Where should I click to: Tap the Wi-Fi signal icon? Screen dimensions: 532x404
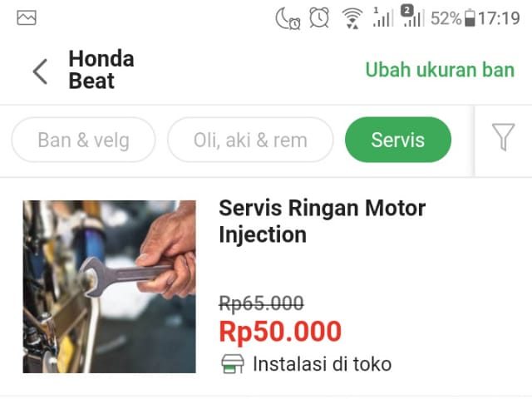coord(352,18)
